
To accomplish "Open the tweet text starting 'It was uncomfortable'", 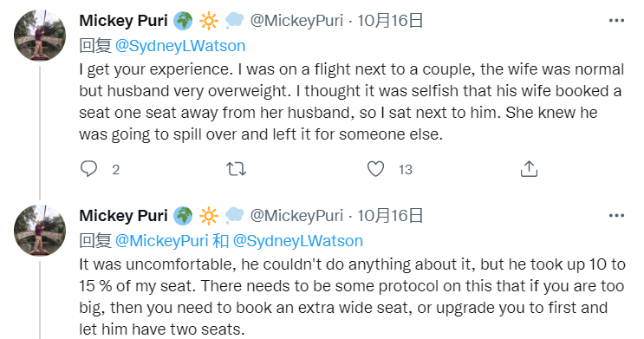I will point(353,297).
